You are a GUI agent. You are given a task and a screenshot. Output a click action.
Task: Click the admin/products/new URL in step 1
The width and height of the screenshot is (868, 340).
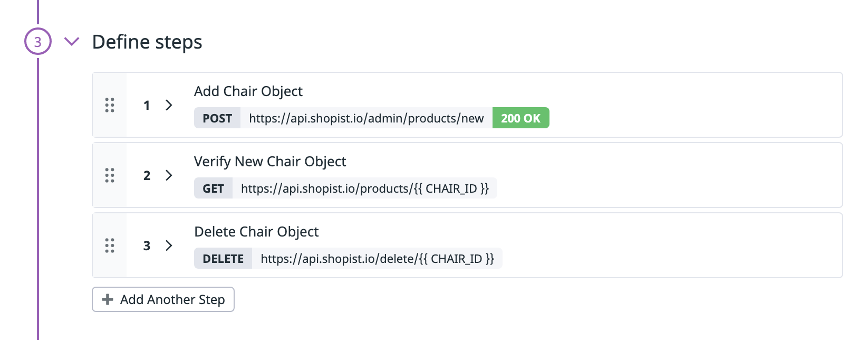pyautogui.click(x=366, y=118)
